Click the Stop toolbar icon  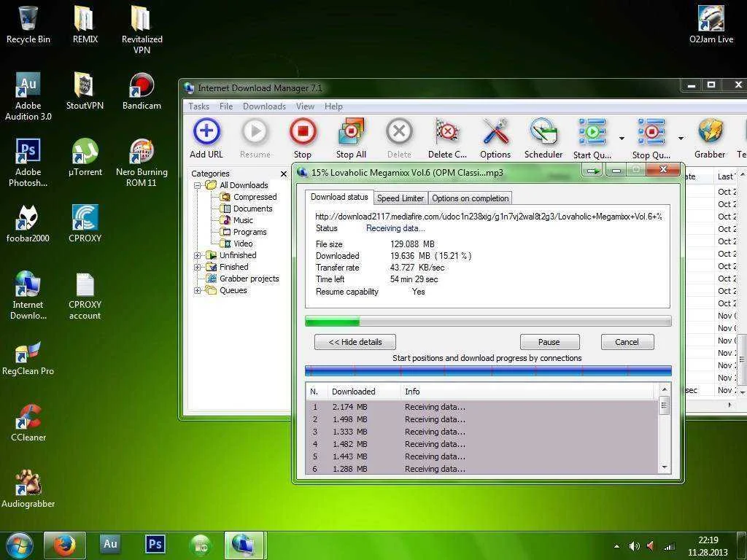pos(303,138)
